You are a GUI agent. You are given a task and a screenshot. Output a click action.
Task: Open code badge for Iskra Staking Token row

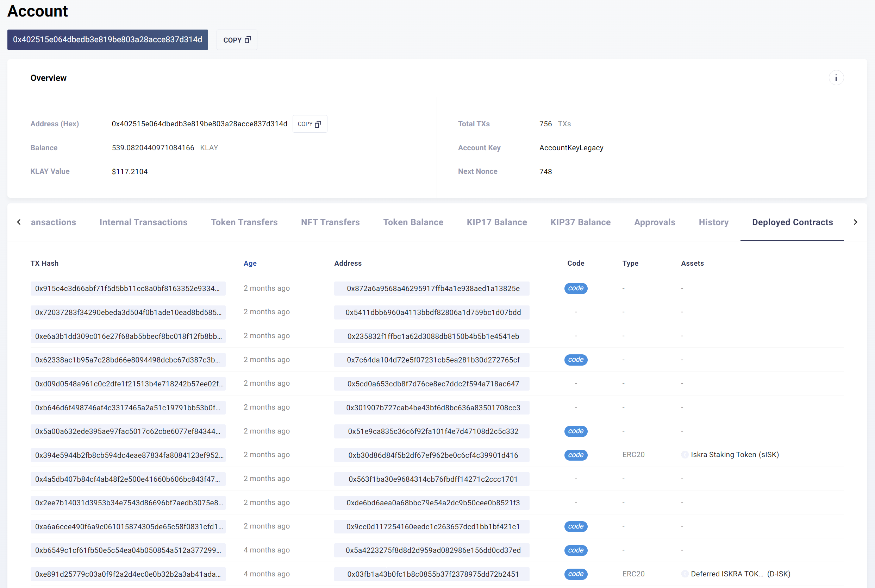pos(575,455)
